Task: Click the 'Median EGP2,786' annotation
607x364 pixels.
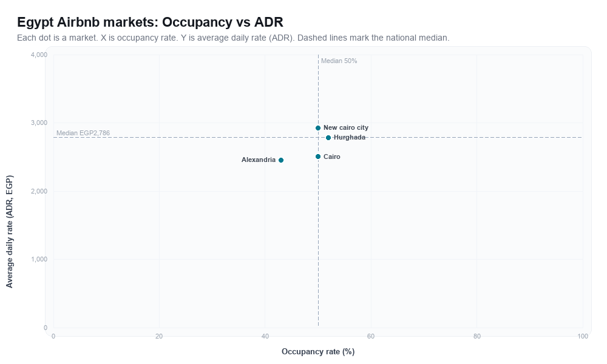Action: coord(83,133)
